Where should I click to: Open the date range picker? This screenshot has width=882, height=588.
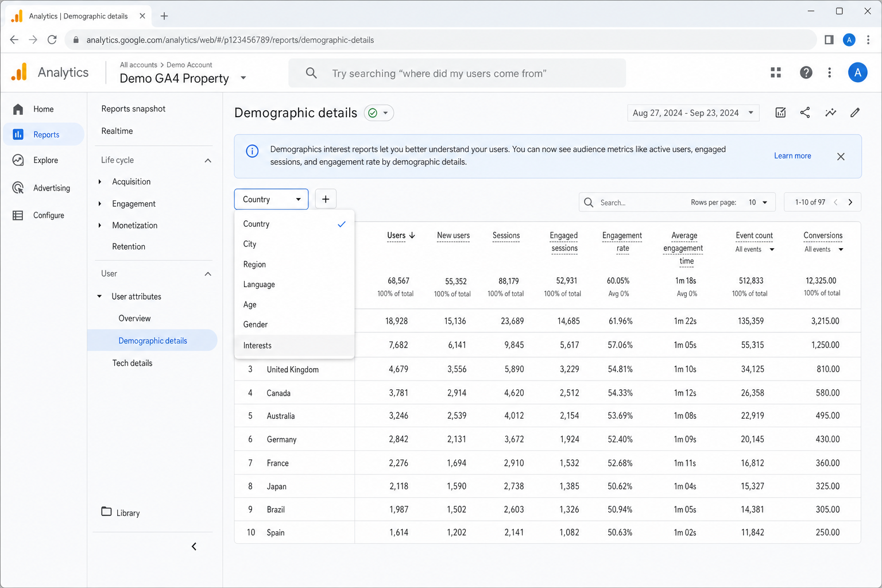pyautogui.click(x=693, y=113)
